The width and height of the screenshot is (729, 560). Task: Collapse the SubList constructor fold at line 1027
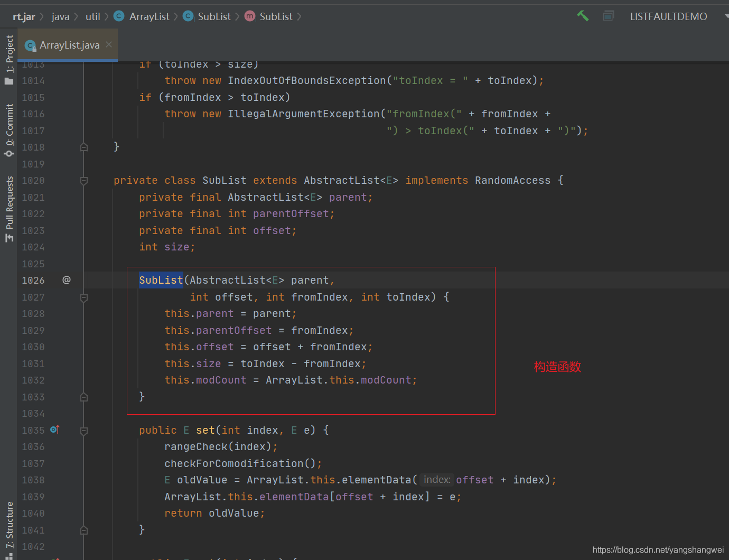point(84,297)
